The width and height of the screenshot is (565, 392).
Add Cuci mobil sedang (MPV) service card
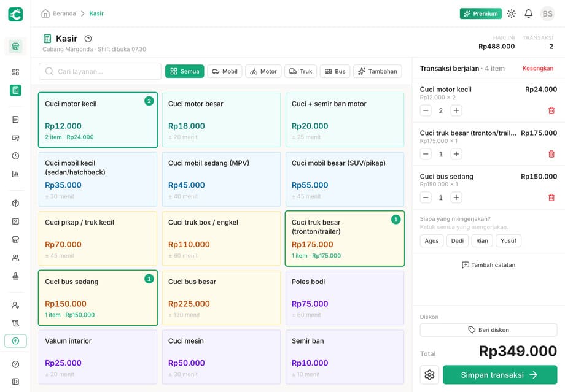click(x=221, y=179)
